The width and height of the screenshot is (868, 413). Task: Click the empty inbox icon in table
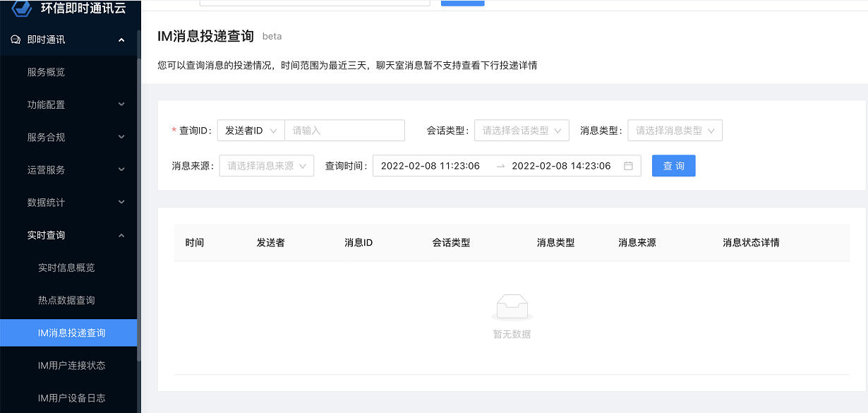(512, 308)
